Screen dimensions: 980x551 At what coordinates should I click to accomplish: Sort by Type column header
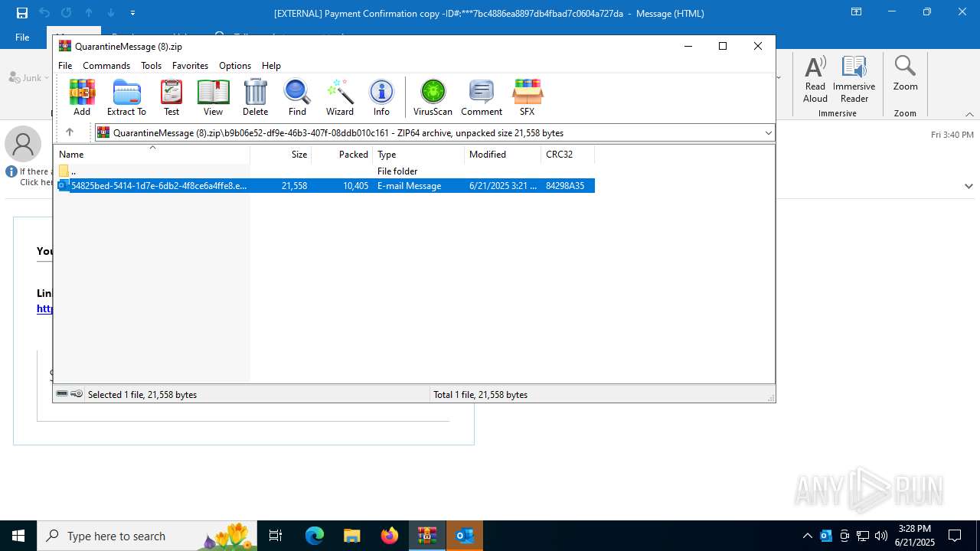(x=419, y=154)
